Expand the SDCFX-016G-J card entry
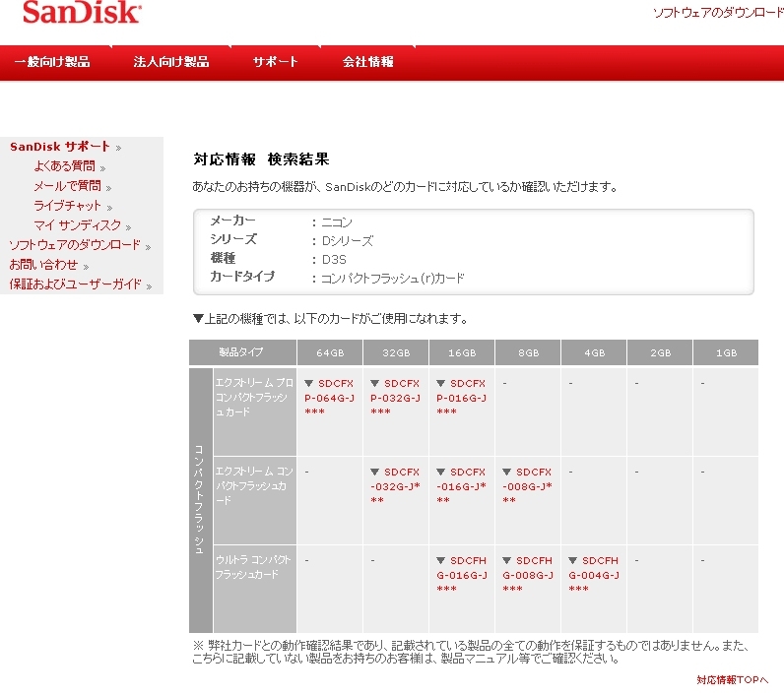This screenshot has width=784, height=695. (x=461, y=485)
